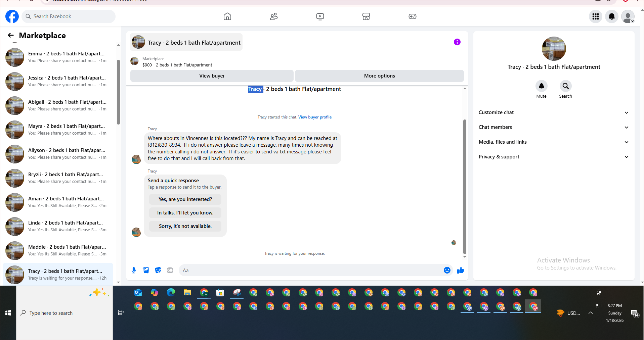Viewport: 644px width, 340px height.
Task: Expand the Chat members section
Action: (x=554, y=127)
